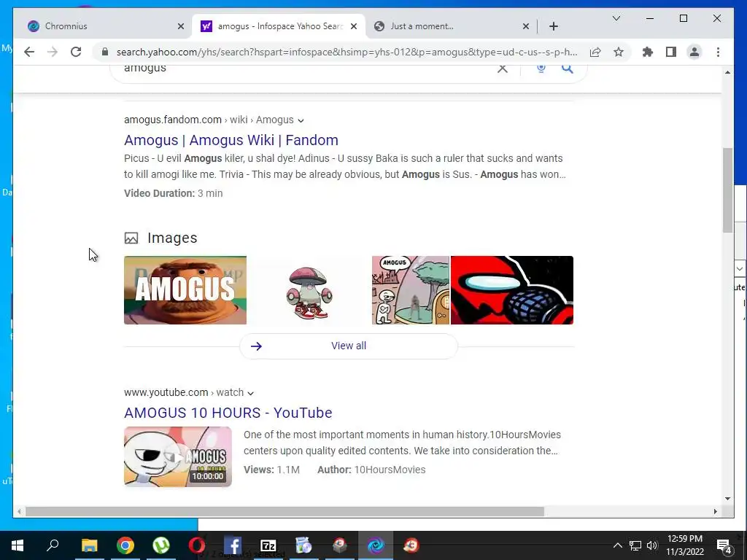747x560 pixels.
Task: Toggle the browser side panel
Action: click(x=671, y=52)
